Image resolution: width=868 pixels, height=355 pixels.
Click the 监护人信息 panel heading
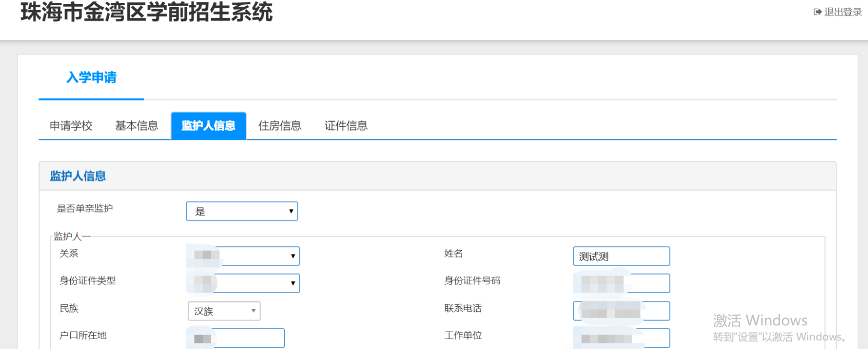coord(78,176)
